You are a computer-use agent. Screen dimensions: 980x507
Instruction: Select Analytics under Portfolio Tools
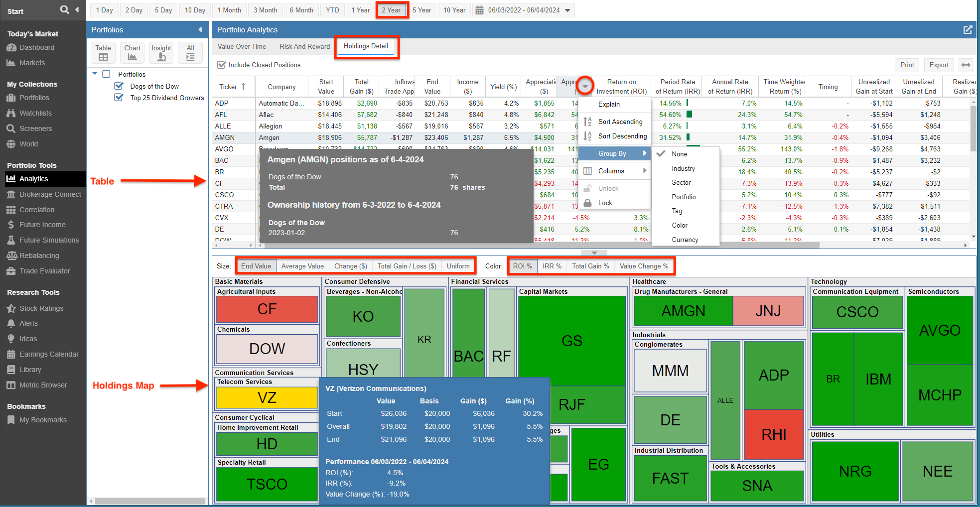point(45,179)
